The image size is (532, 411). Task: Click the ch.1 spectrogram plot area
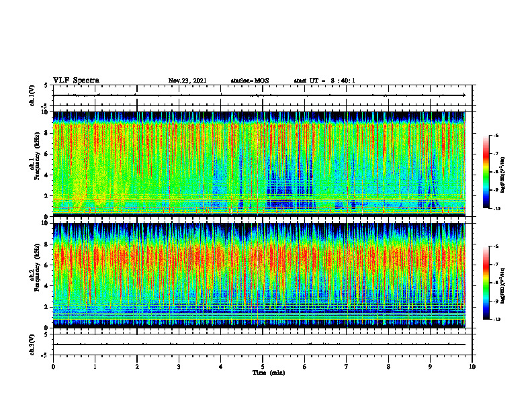pyautogui.click(x=259, y=164)
